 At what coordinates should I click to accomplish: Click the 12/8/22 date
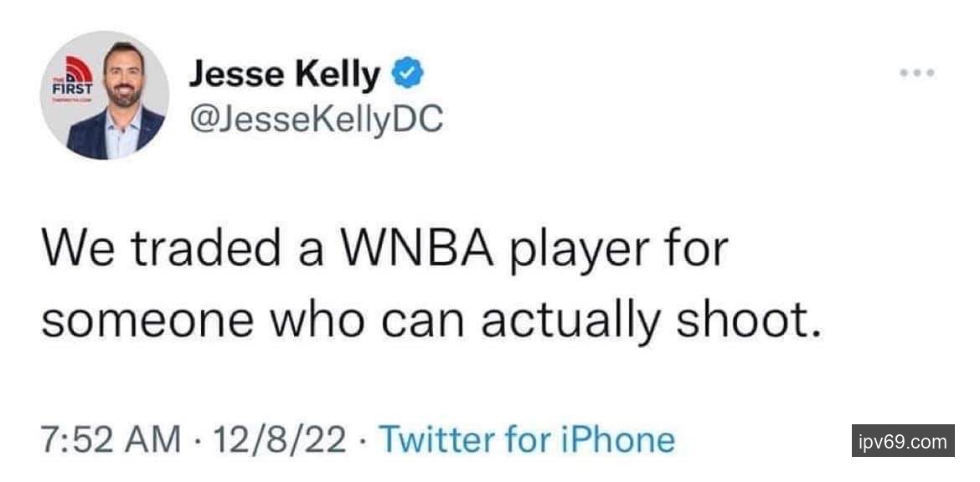[x=280, y=439]
